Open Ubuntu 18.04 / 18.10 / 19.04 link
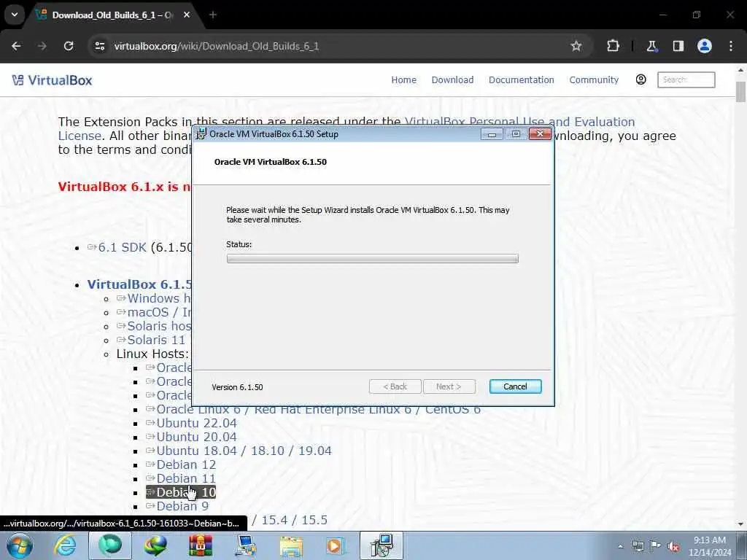This screenshot has height=560, width=747. (x=244, y=451)
